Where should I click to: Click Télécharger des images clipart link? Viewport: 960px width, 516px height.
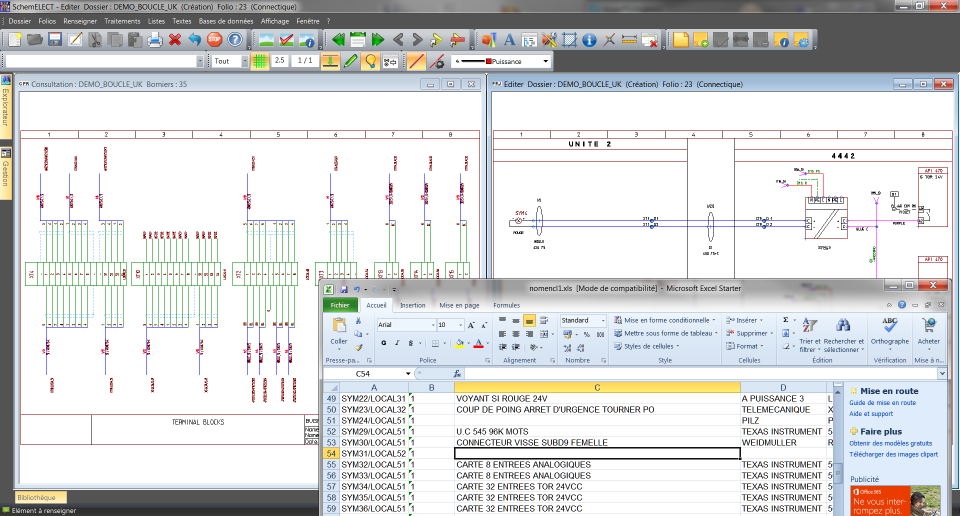[x=893, y=454]
